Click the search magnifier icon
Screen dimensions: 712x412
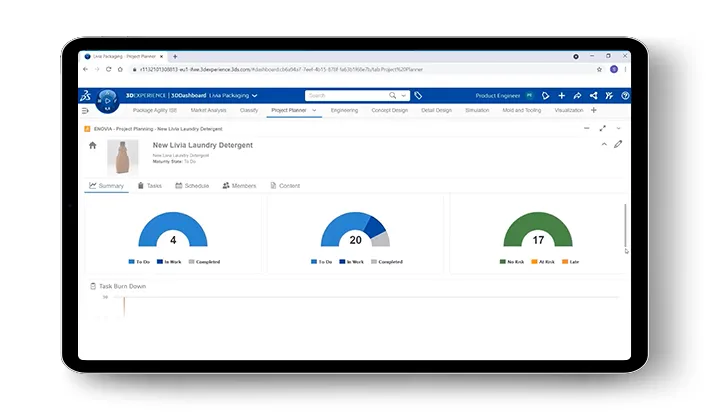392,95
